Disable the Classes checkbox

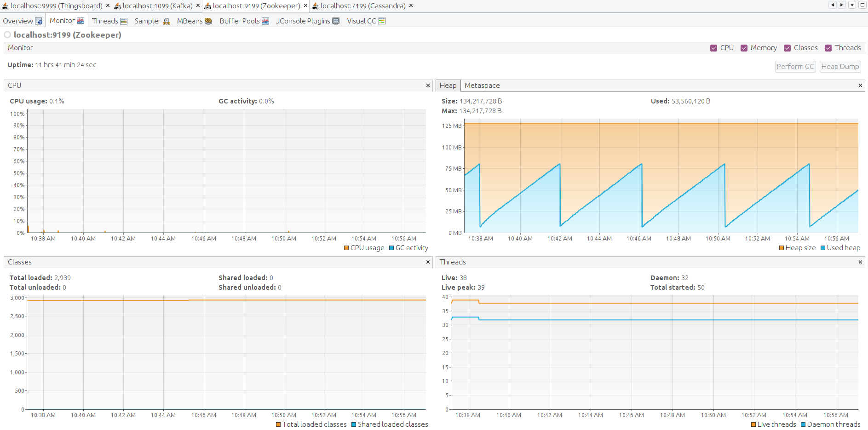coord(787,48)
